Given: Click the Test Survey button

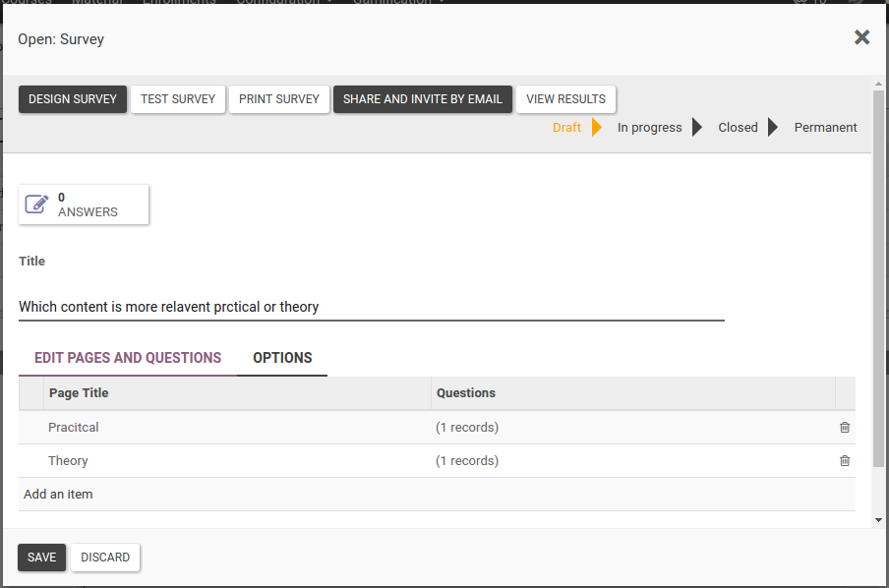Looking at the screenshot, I should click(x=178, y=99).
